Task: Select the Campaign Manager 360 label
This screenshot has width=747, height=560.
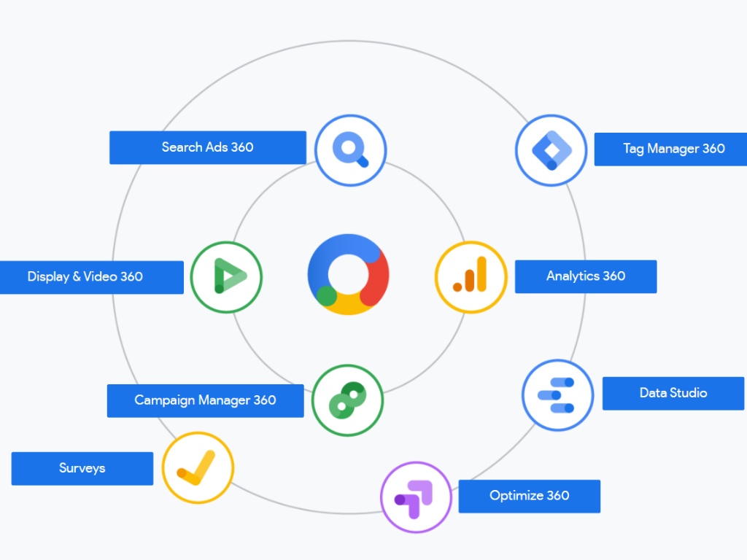Action: 205,400
